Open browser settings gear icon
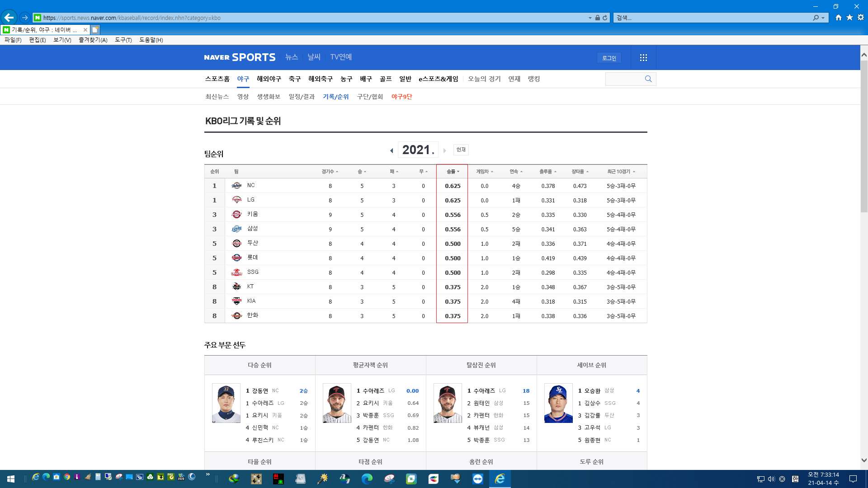 pyautogui.click(x=861, y=18)
